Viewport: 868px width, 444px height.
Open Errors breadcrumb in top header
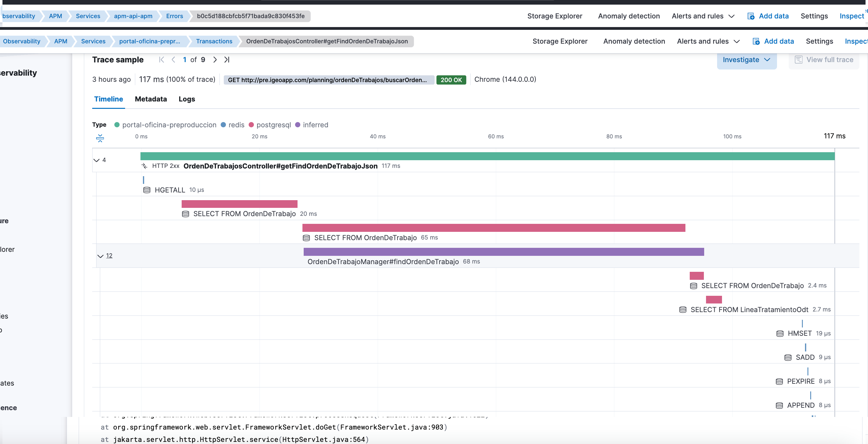click(x=174, y=16)
